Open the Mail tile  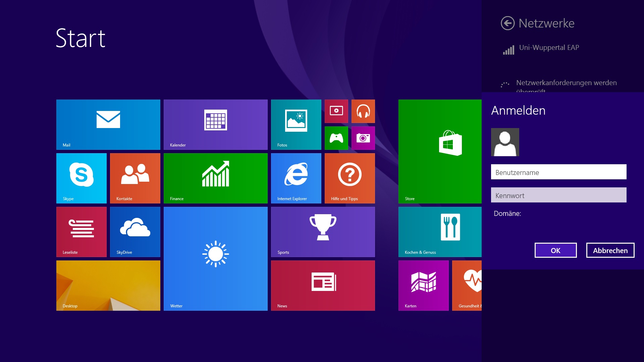[108, 124]
